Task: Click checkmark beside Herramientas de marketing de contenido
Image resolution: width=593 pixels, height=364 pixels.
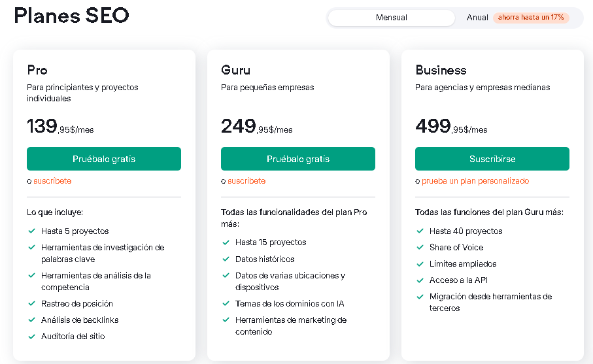Action: (x=226, y=320)
